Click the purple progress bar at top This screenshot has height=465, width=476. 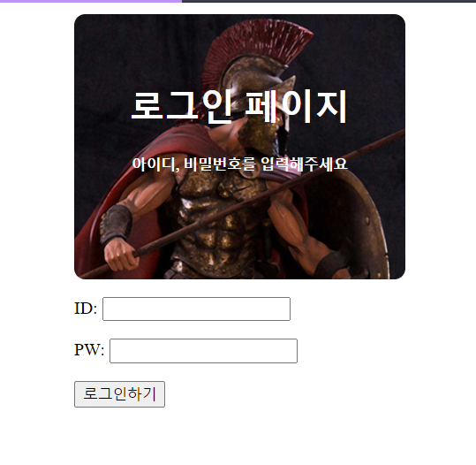[x=91, y=1]
